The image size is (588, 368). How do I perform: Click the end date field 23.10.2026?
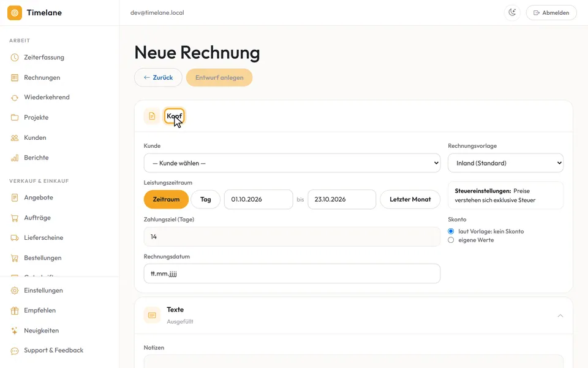click(342, 199)
